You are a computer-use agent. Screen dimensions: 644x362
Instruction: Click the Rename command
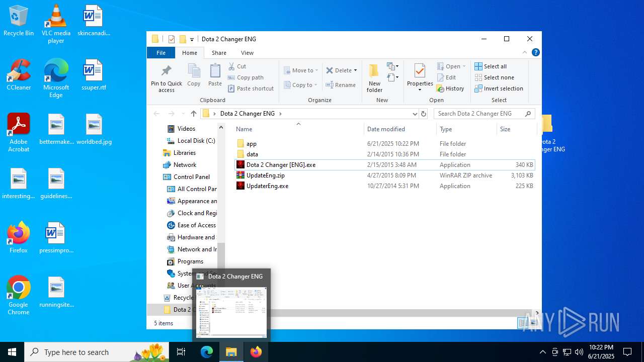pos(341,85)
